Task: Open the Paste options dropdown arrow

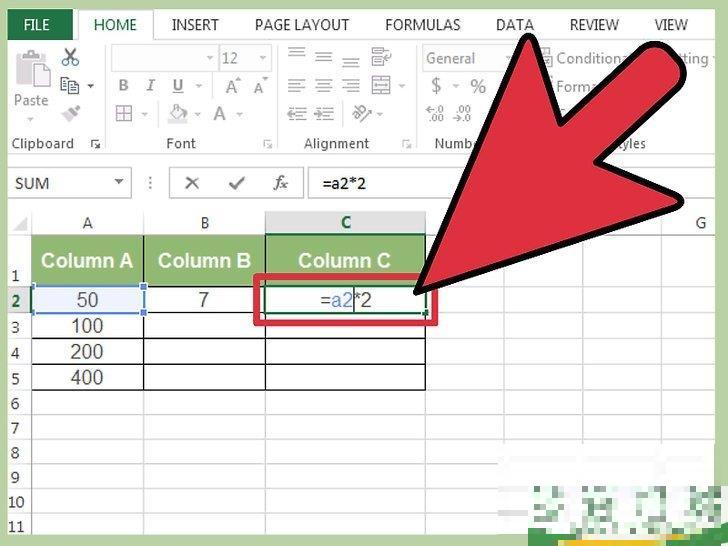Action: click(x=31, y=120)
